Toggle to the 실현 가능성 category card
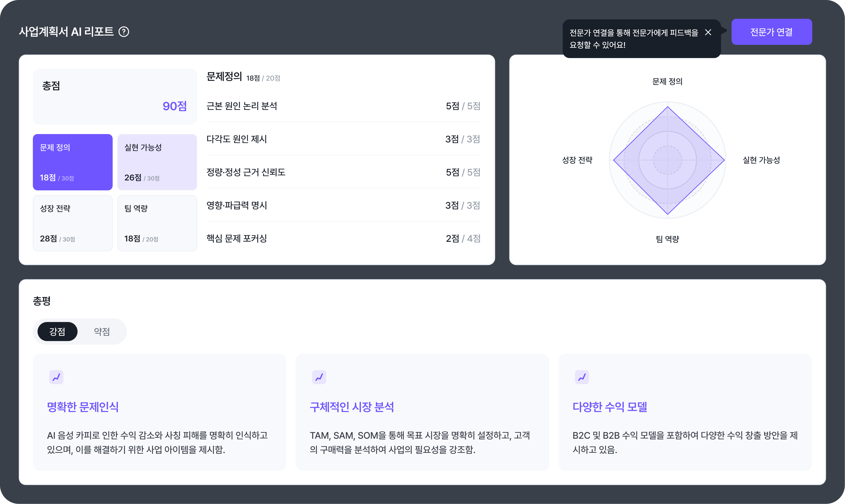Viewport: 845px width, 504px height. 157,162
